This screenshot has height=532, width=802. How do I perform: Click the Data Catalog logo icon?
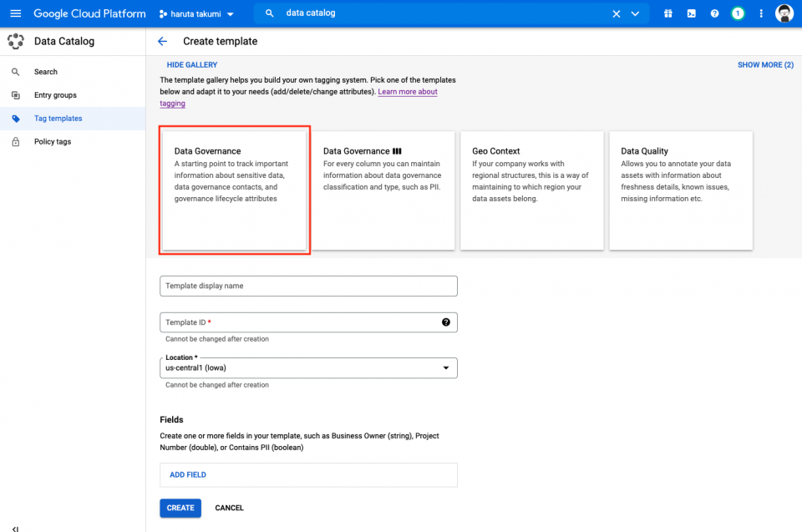[x=15, y=40]
